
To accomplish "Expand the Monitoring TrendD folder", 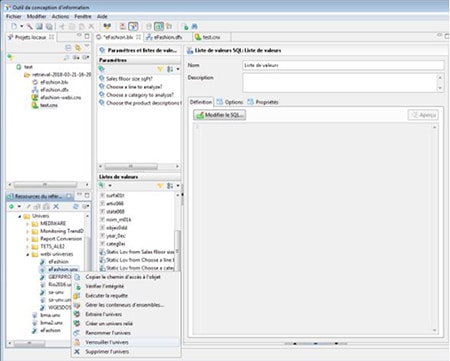I will [x=27, y=231].
